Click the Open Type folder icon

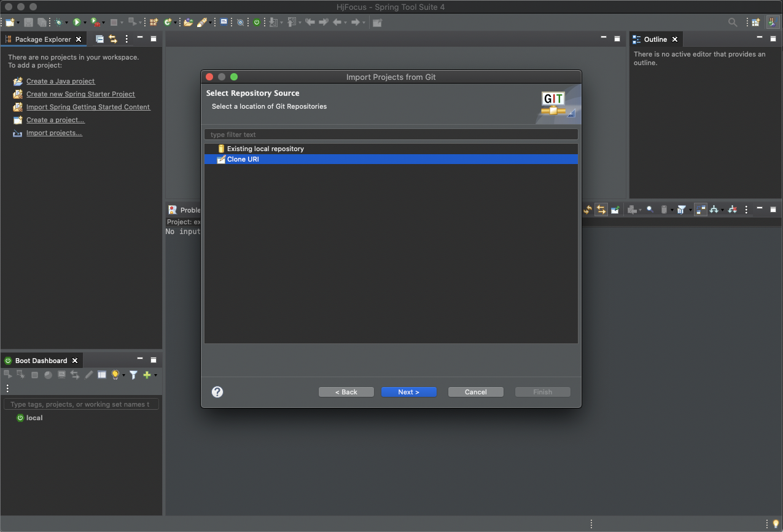click(188, 22)
